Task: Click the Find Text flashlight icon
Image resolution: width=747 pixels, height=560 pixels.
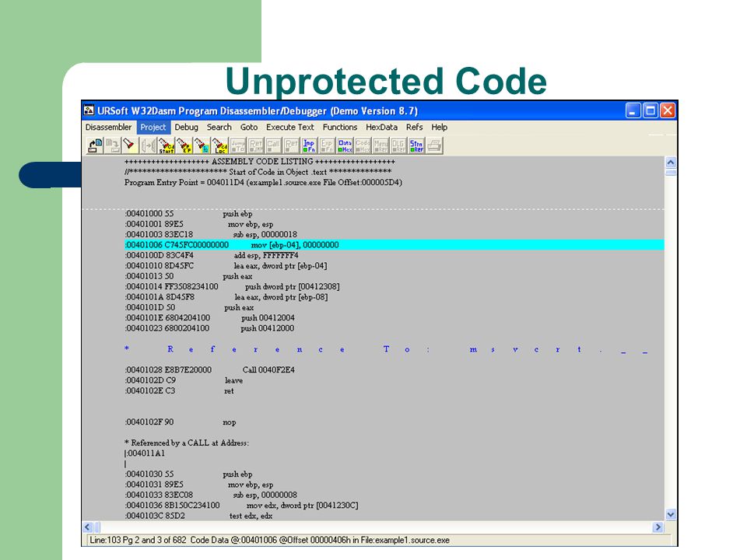Action: (x=130, y=145)
